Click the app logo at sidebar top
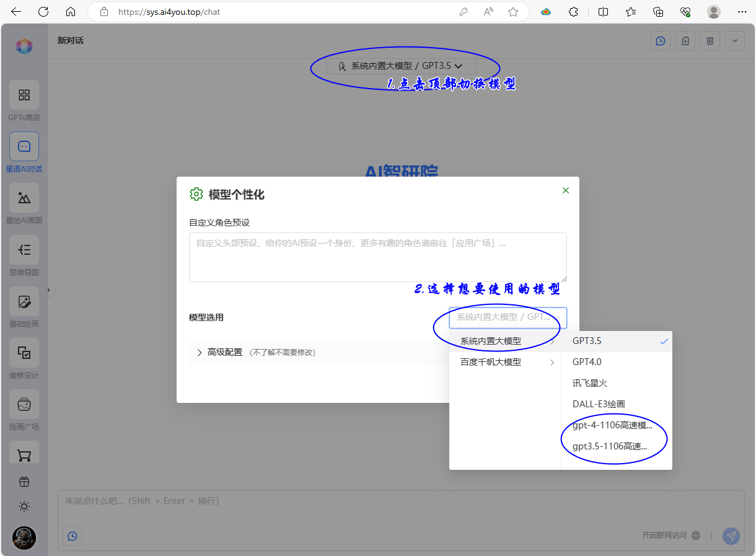Viewport: 756px width, 556px height. coord(24,46)
